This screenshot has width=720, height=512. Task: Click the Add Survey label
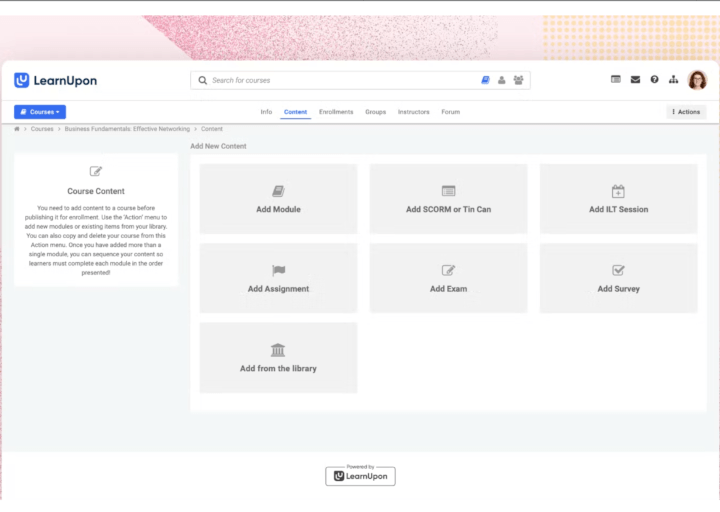[x=619, y=289]
